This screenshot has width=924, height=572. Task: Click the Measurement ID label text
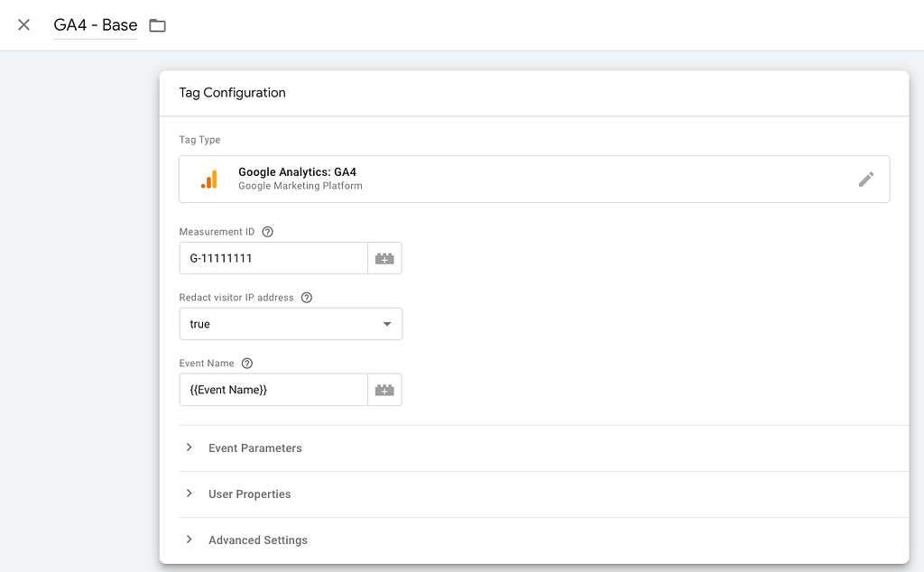tap(217, 232)
